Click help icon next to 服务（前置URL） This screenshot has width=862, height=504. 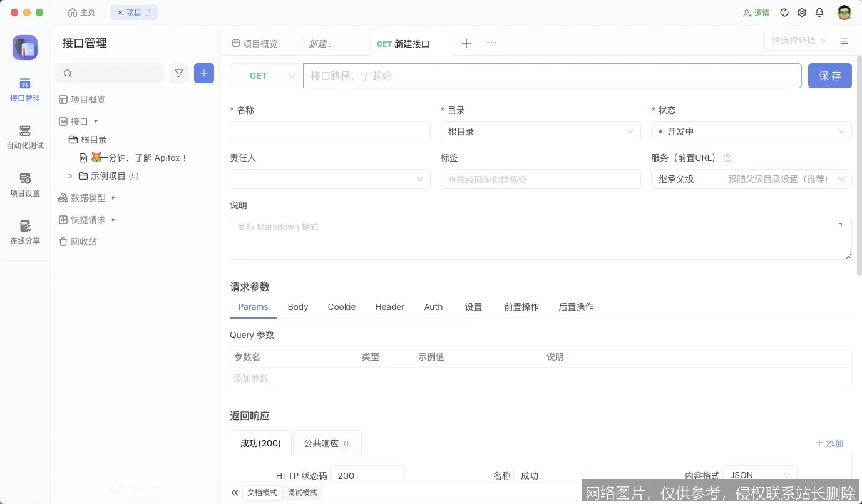tap(727, 158)
